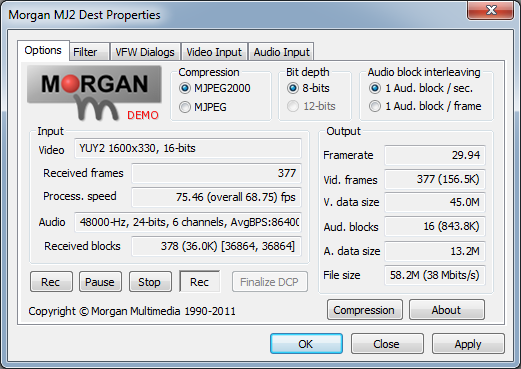The width and height of the screenshot is (521, 369).
Task: Select MJPEG compression option
Action: [203, 107]
